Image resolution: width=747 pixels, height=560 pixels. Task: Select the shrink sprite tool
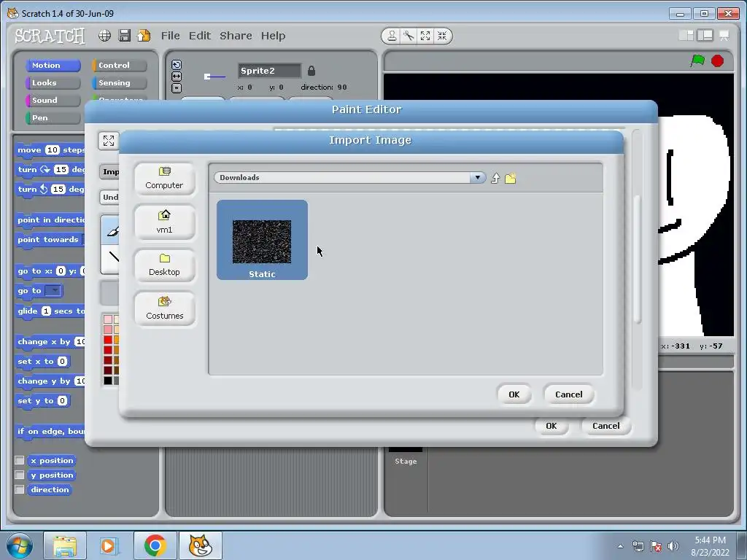(x=442, y=36)
